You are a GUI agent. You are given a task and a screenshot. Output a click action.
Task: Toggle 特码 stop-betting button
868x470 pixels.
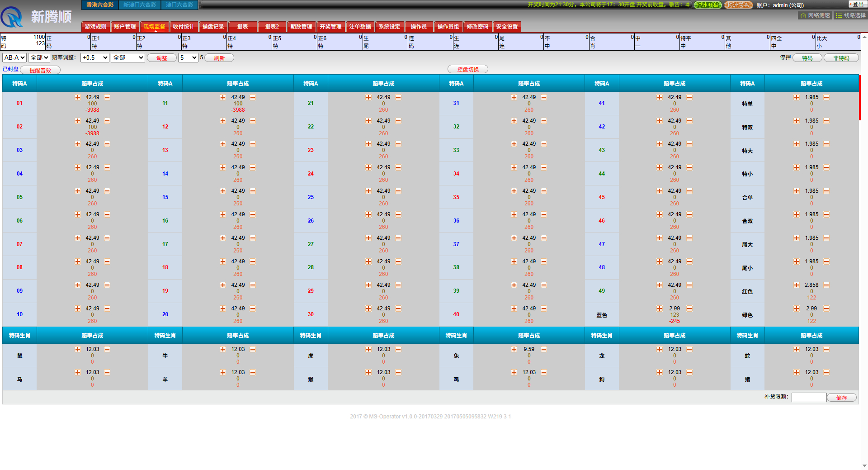coord(807,58)
